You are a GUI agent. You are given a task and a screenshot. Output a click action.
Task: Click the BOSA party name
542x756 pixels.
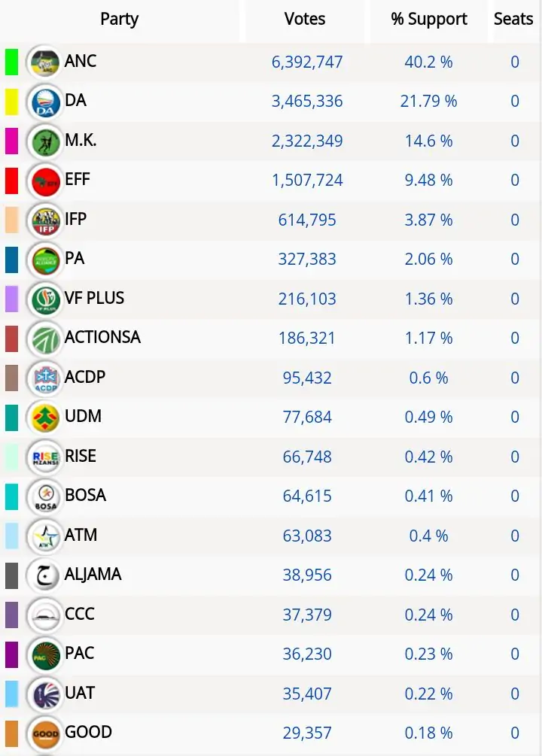tap(85, 495)
